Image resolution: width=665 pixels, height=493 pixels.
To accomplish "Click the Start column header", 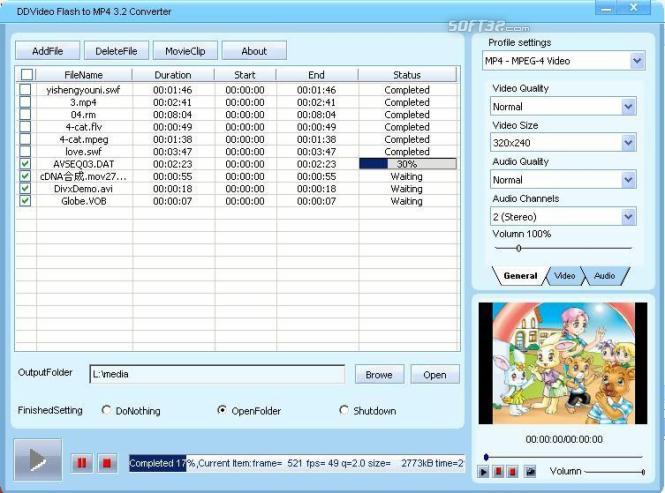I will pyautogui.click(x=245, y=75).
